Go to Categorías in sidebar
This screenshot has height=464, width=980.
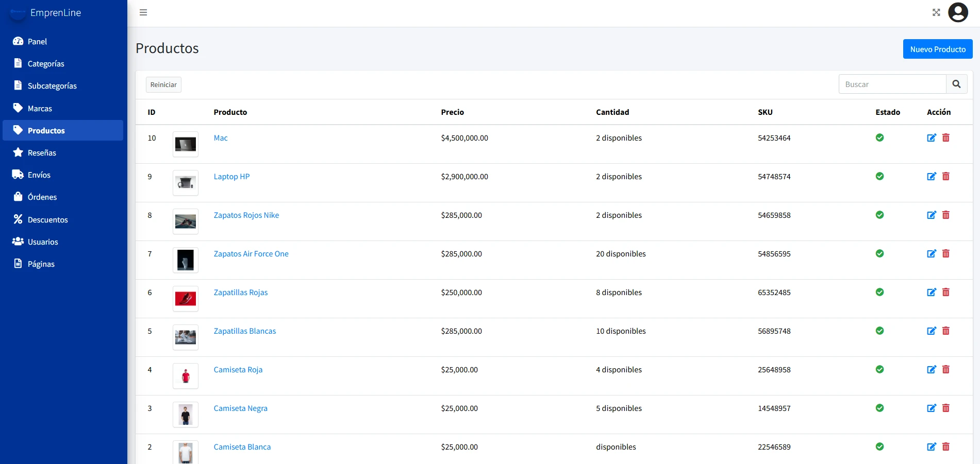(x=63, y=63)
